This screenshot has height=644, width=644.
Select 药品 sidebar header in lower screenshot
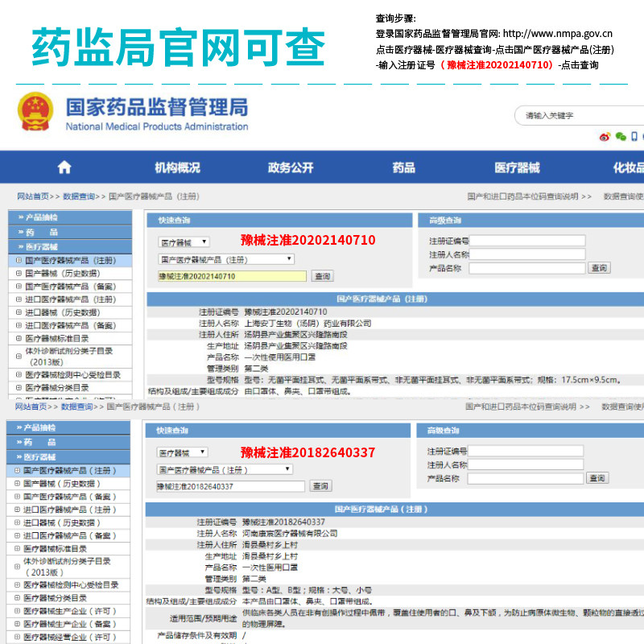[68, 442]
